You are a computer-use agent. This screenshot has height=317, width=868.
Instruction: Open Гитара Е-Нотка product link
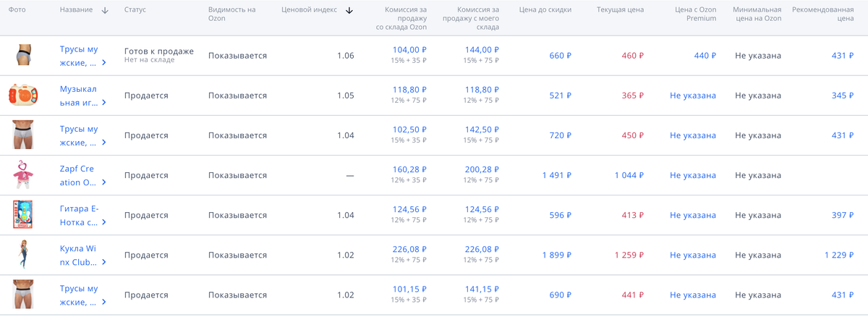click(78, 215)
